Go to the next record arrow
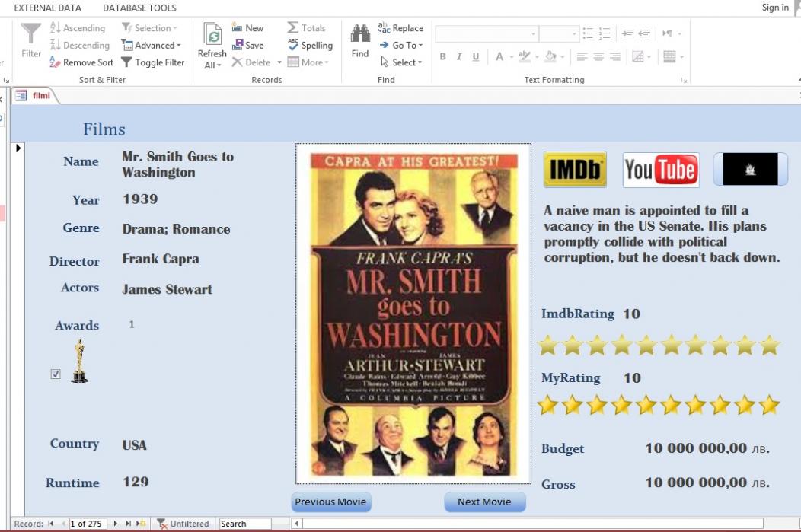 click(116, 524)
